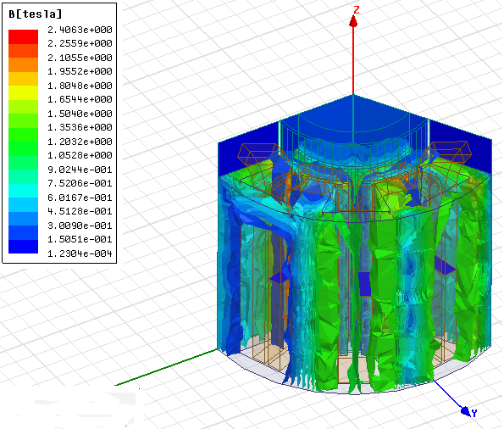
Task: Click the green 1.2032e+000 legend swatch
Action: coord(23,135)
